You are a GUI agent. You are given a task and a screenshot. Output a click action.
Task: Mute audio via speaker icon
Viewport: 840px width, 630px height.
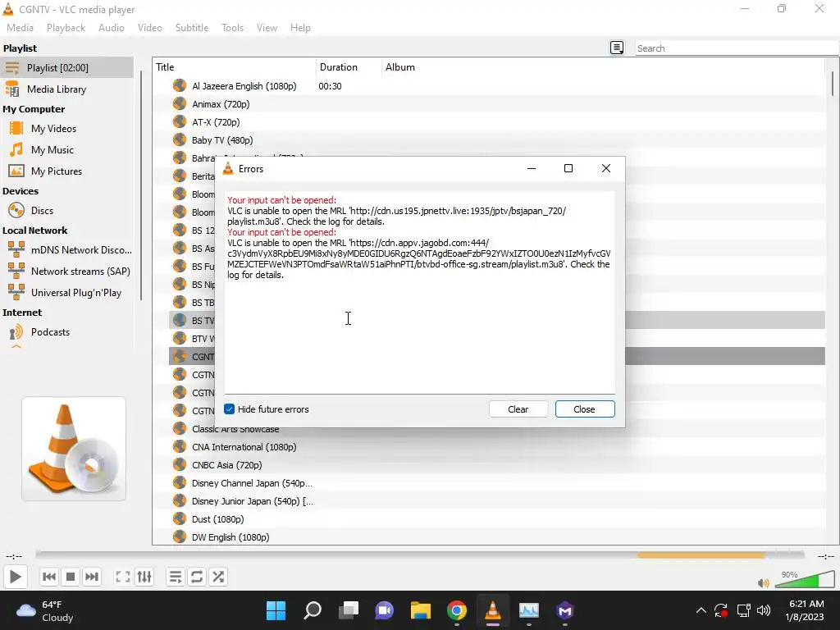(764, 583)
